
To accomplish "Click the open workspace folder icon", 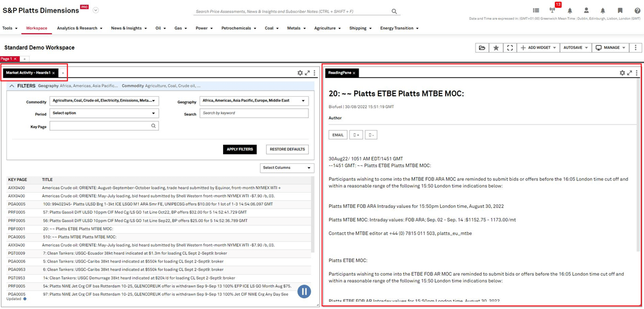I will tap(482, 47).
